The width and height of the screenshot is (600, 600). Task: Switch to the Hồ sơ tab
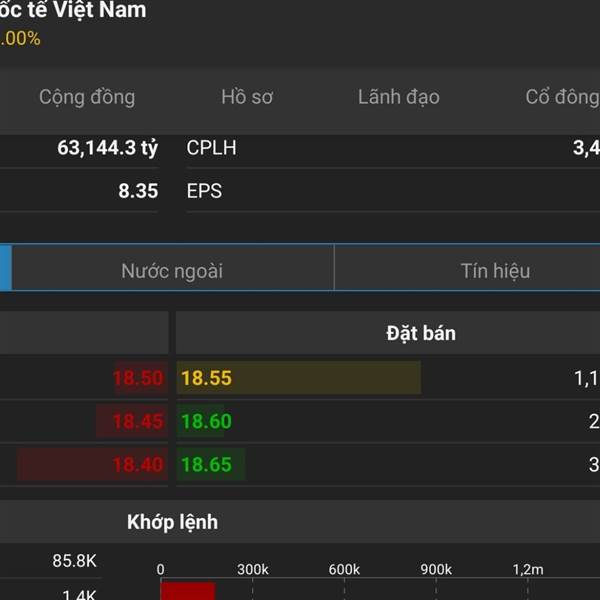pyautogui.click(x=247, y=97)
